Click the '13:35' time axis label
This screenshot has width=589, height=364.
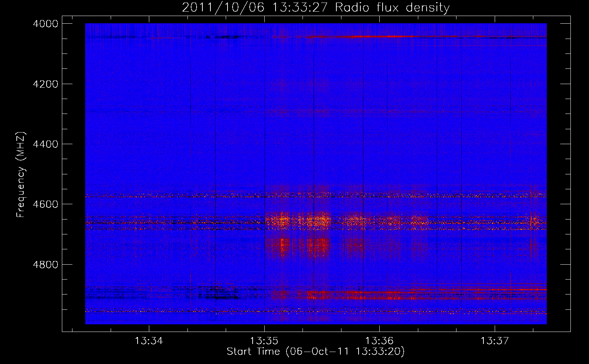click(264, 341)
